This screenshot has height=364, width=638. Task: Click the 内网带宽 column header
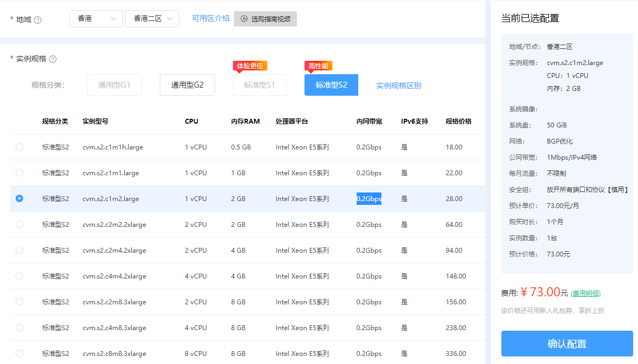[369, 121]
